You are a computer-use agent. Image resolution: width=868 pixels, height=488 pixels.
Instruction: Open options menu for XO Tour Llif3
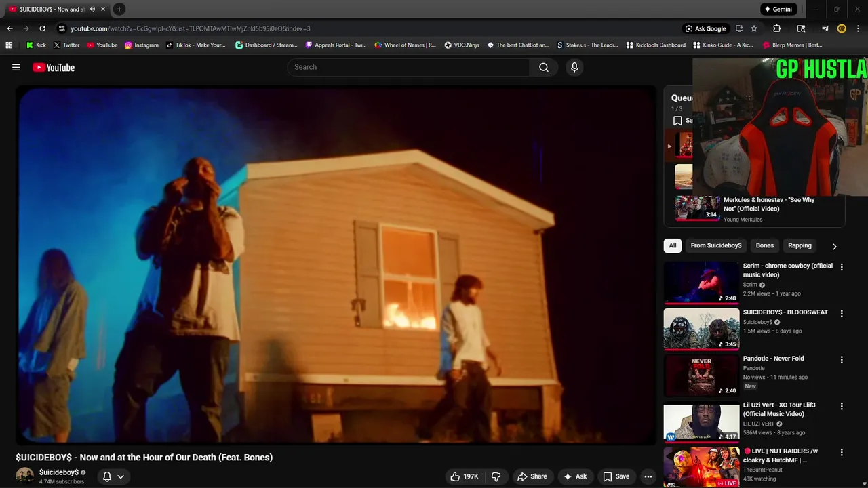(x=842, y=406)
